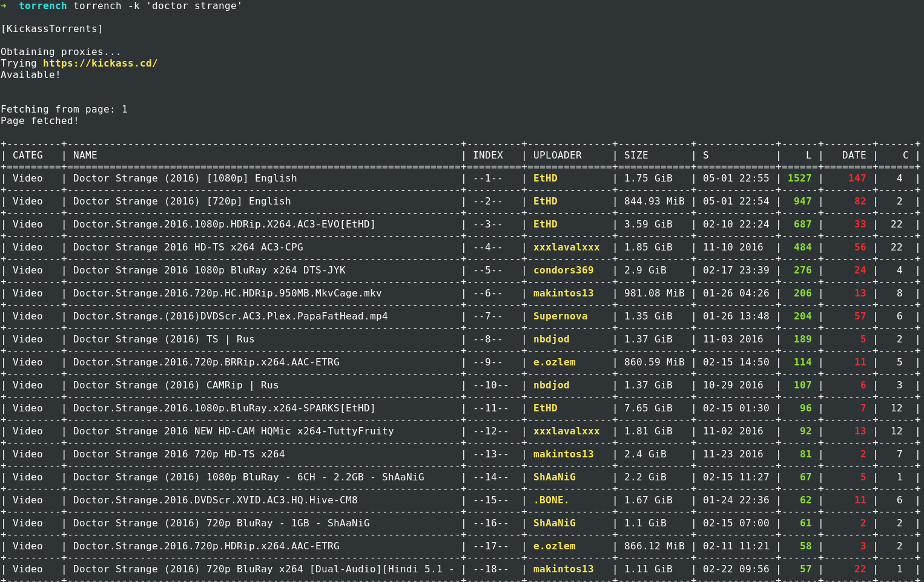
Task: Select 'Doctor Strange (2016) [1080p] English' name
Action: tap(185, 178)
